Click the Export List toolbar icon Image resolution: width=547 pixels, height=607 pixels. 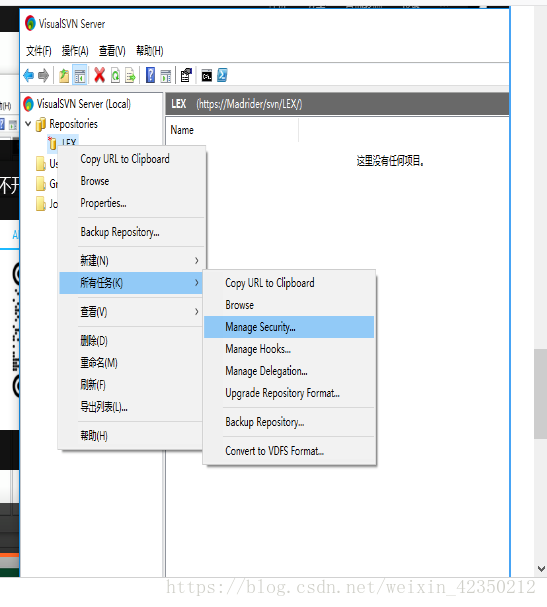click(130, 75)
